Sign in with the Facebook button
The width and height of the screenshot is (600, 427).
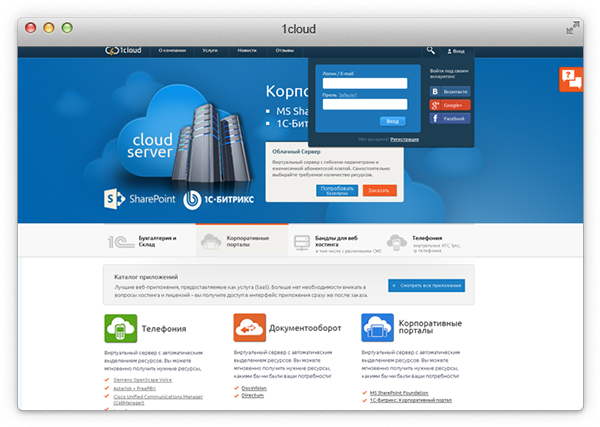point(450,119)
